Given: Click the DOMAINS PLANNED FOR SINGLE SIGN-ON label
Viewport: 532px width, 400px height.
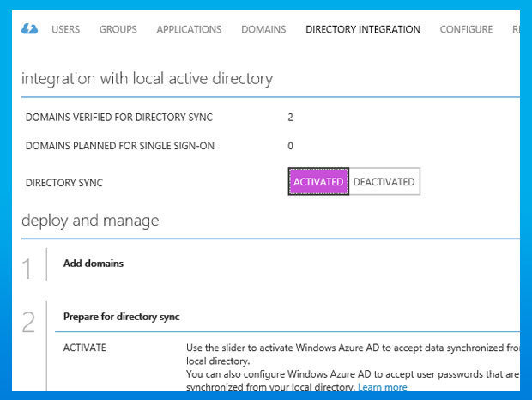Looking at the screenshot, I should click(x=120, y=146).
